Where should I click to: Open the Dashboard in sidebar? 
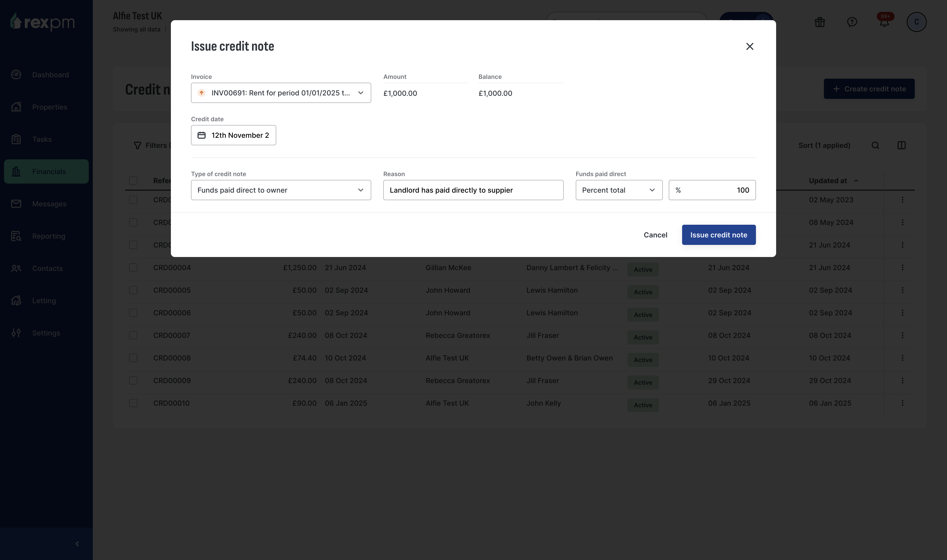click(46, 75)
